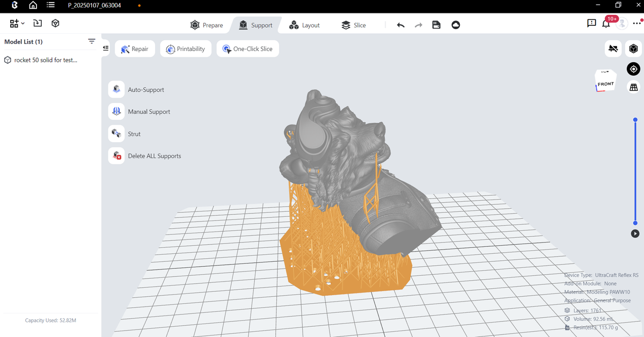Screen dimensions: 644x337
Task: Switch to the Layout tab
Action: 304,25
